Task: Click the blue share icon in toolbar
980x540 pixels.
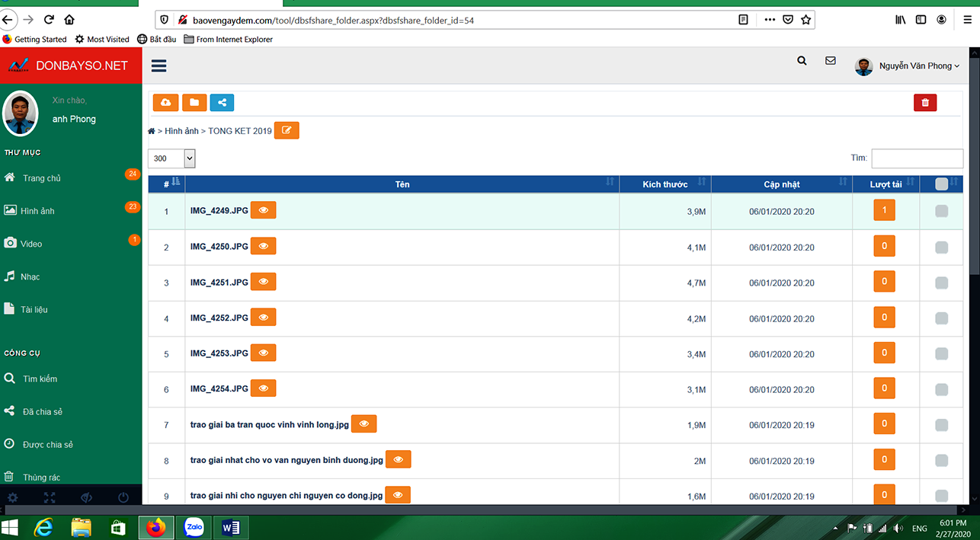Action: [x=222, y=102]
